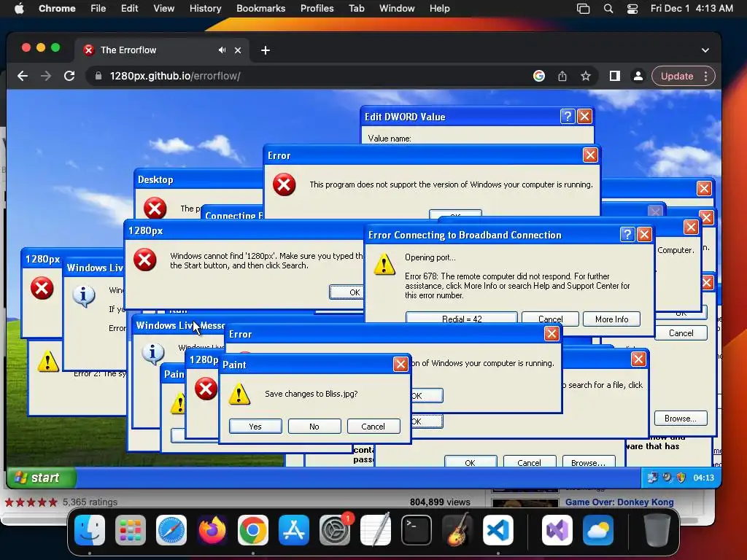Open the cloud weather app in Dock
This screenshot has width=747, height=560.
(598, 530)
